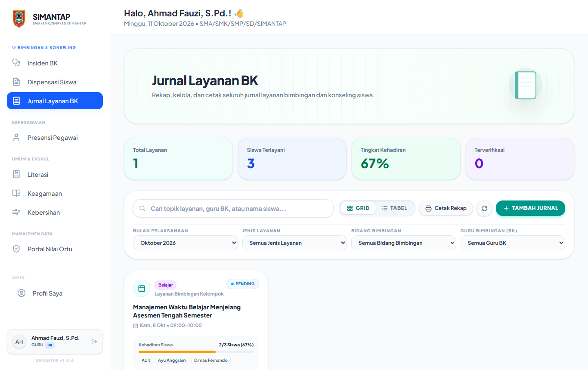Image resolution: width=588 pixels, height=370 pixels.
Task: Click the Dispensasi Siswa document icon
Action: click(16, 82)
